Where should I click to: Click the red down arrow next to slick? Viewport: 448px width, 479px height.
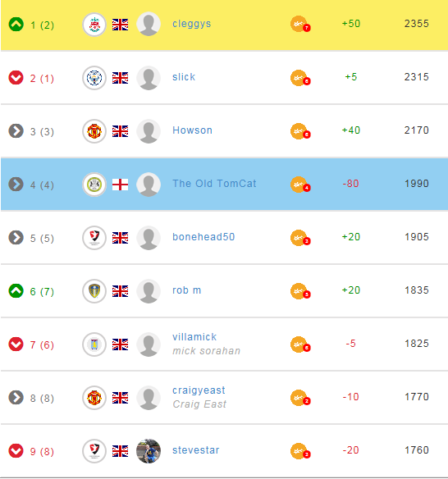coord(16,78)
